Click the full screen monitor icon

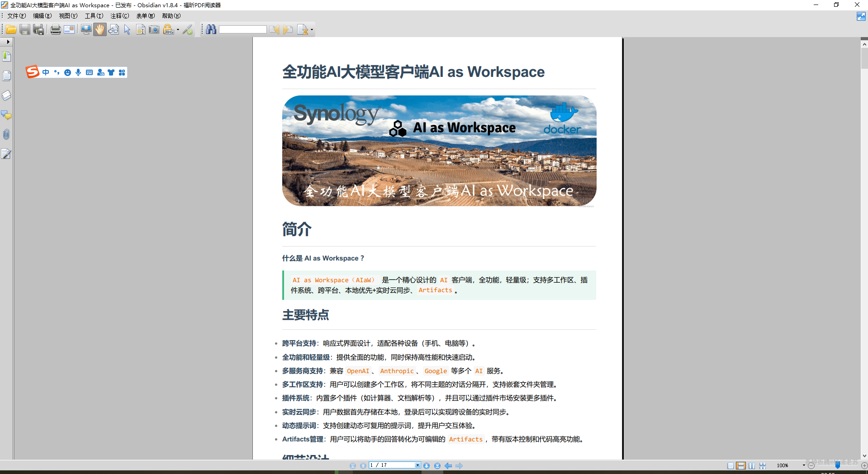pos(86,30)
